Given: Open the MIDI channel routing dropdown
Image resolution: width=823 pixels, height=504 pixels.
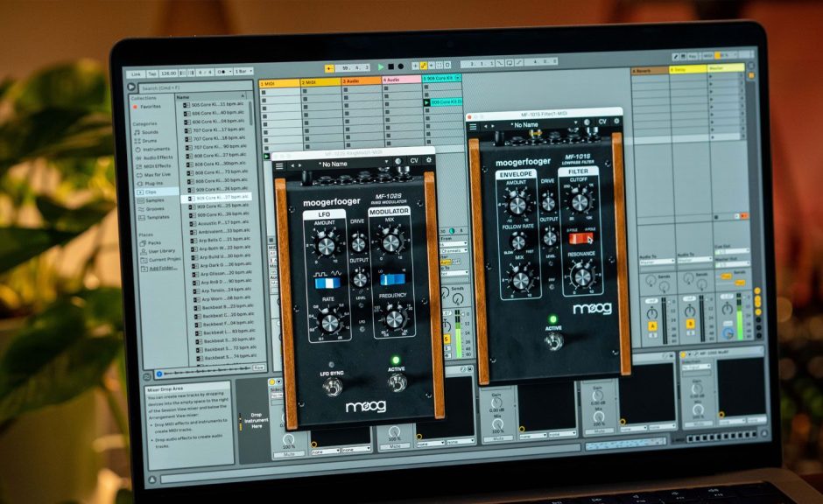Looking at the screenshot, I should pyautogui.click(x=454, y=250).
